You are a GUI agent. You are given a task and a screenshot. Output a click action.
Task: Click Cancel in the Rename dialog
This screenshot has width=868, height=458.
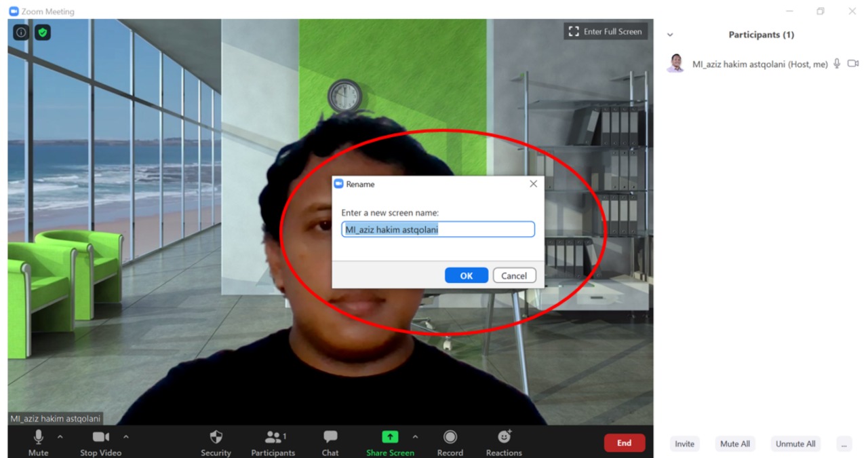click(514, 275)
